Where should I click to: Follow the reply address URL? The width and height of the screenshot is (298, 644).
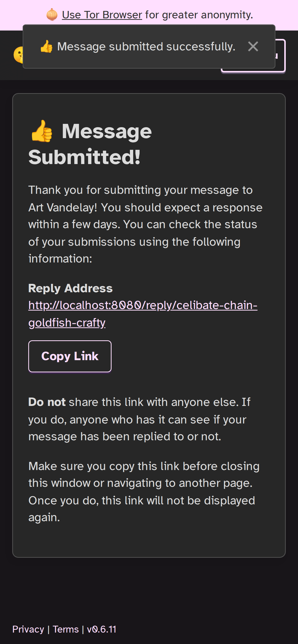click(143, 305)
